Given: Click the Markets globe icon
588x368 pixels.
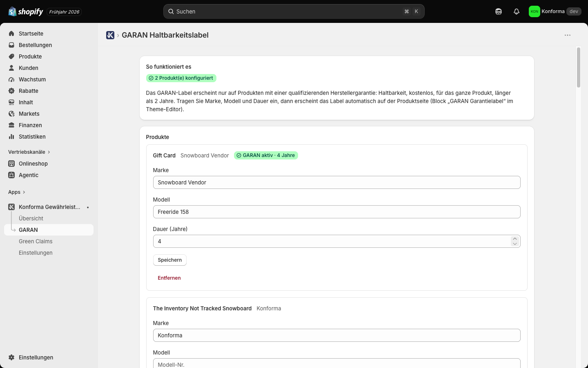Looking at the screenshot, I should pos(11,114).
